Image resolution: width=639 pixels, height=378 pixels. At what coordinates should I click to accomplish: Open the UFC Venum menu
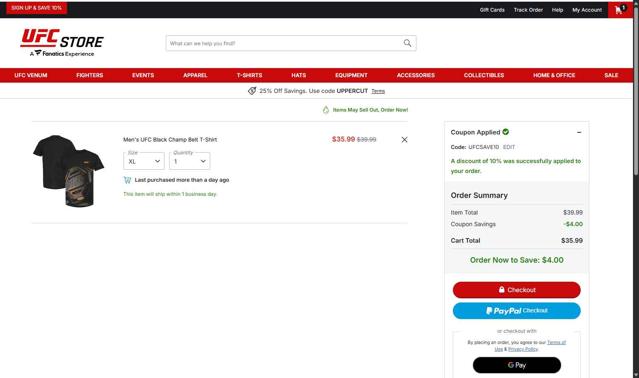click(x=31, y=75)
